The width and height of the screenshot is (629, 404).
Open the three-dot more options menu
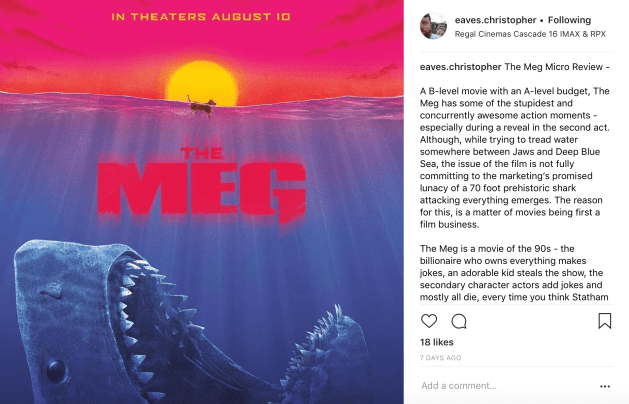coord(604,386)
